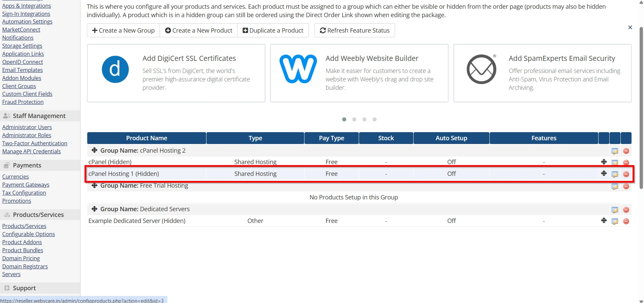Viewport: 644px width, 303px height.
Task: Click move handle for cPanel Hosting 2 group
Action: [94, 150]
